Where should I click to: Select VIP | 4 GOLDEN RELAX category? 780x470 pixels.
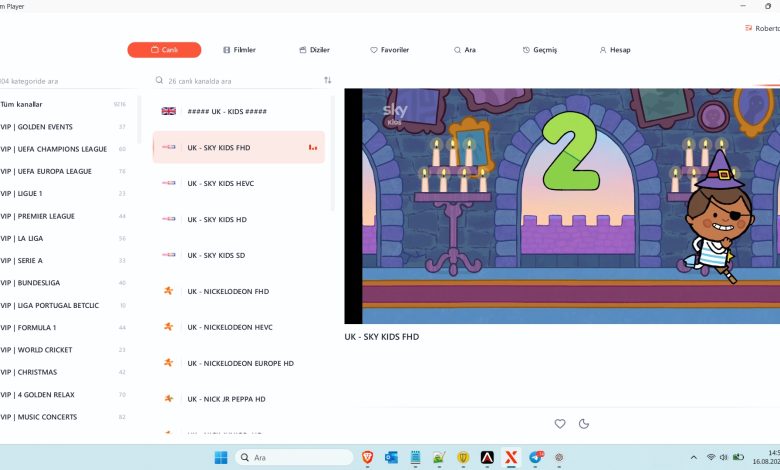(63, 395)
